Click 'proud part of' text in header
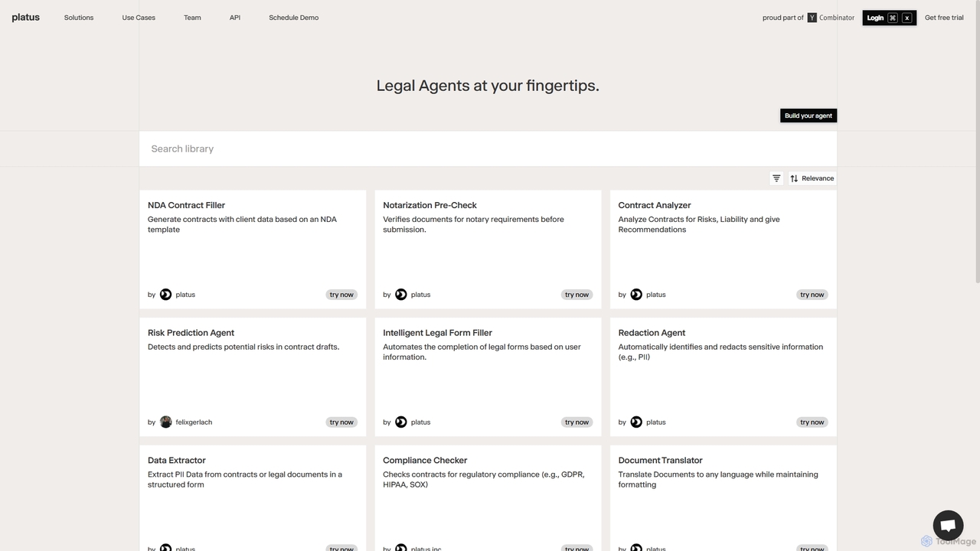This screenshot has height=551, width=980. [x=783, y=18]
